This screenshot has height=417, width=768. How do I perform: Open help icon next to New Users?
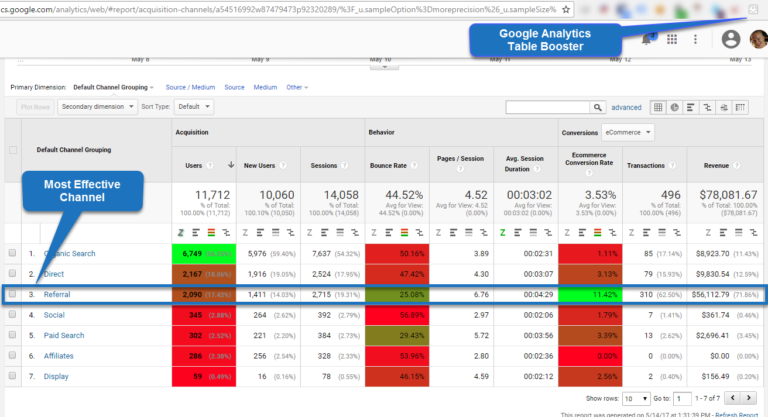coord(283,166)
